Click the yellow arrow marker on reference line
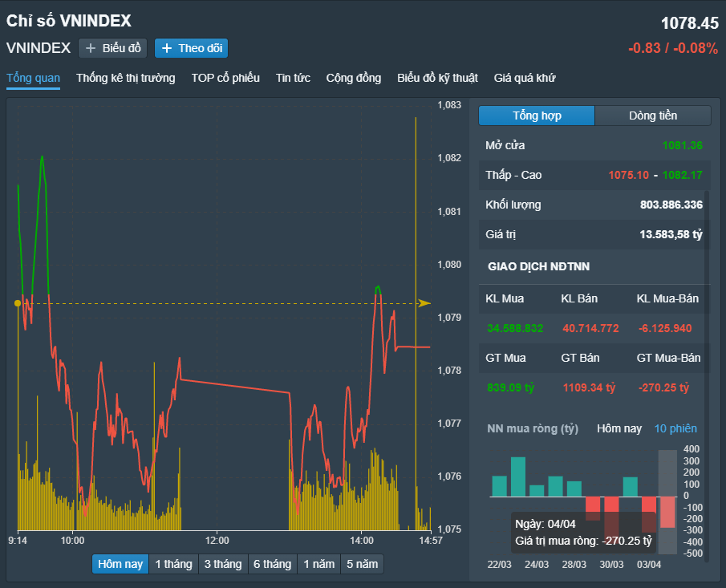Image resolution: width=726 pixels, height=588 pixels. click(x=424, y=303)
